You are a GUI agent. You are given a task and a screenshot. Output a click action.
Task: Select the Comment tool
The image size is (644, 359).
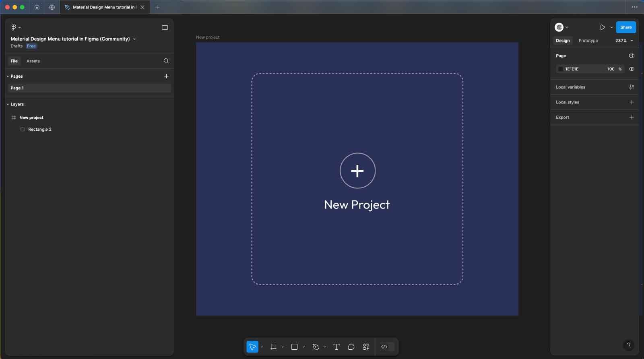pos(351,347)
